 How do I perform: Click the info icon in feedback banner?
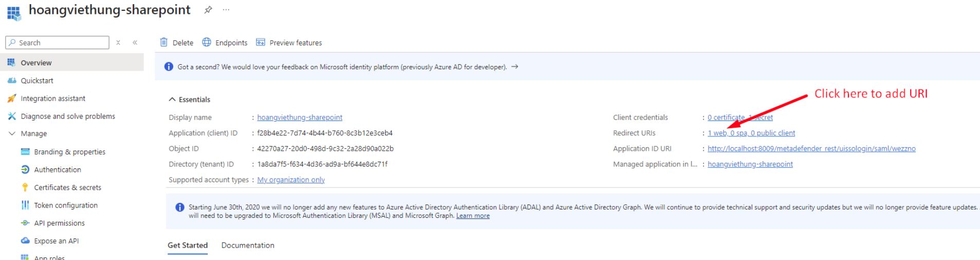click(168, 67)
